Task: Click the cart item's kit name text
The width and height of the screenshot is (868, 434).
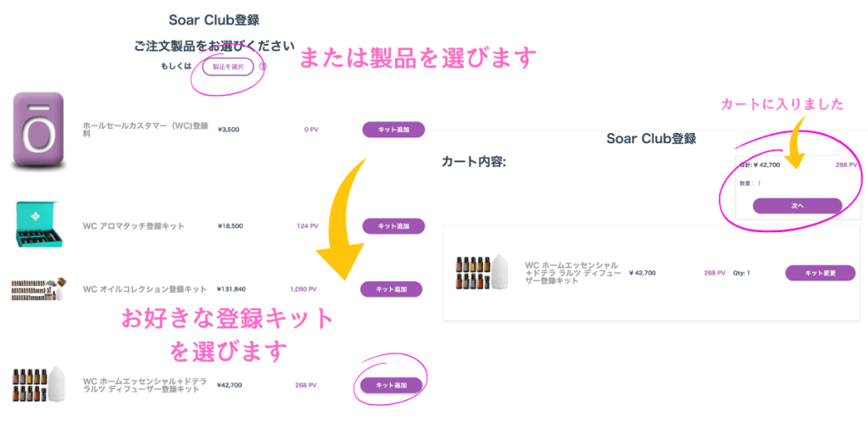Action: [573, 272]
